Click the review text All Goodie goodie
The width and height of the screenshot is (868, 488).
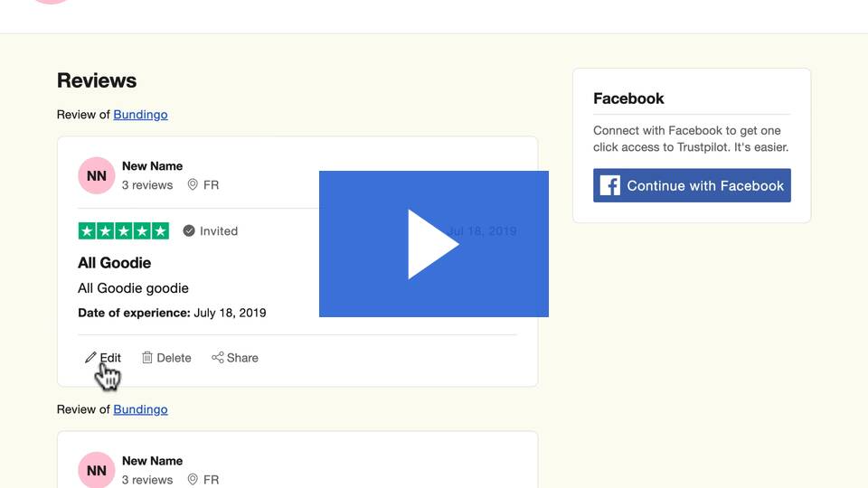134,288
